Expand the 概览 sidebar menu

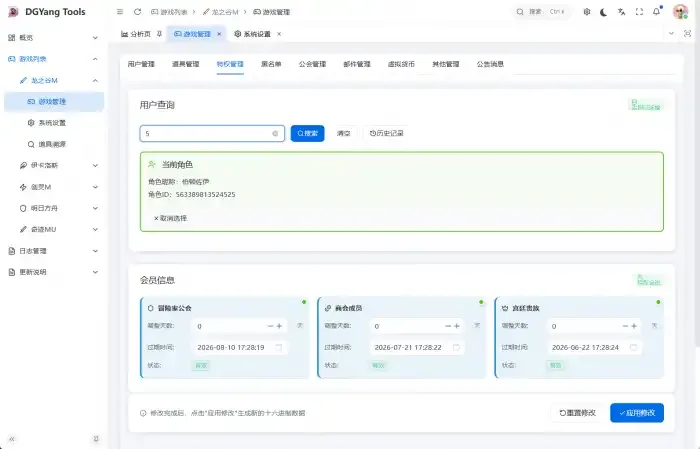click(x=54, y=37)
